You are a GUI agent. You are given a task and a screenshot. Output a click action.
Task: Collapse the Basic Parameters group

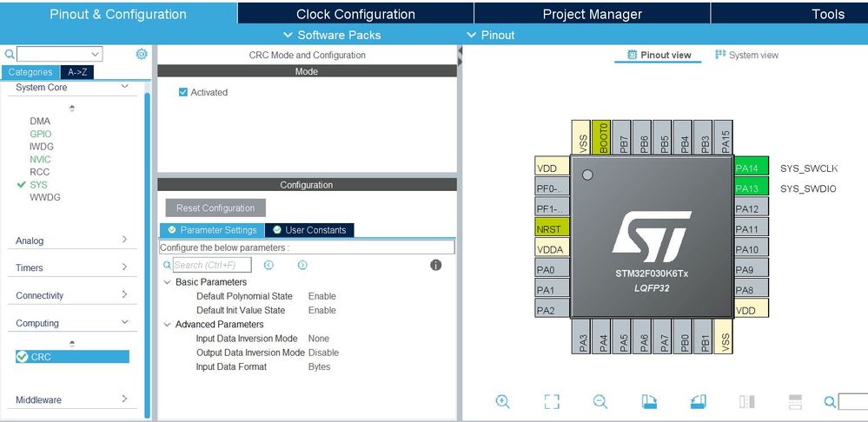click(x=167, y=282)
